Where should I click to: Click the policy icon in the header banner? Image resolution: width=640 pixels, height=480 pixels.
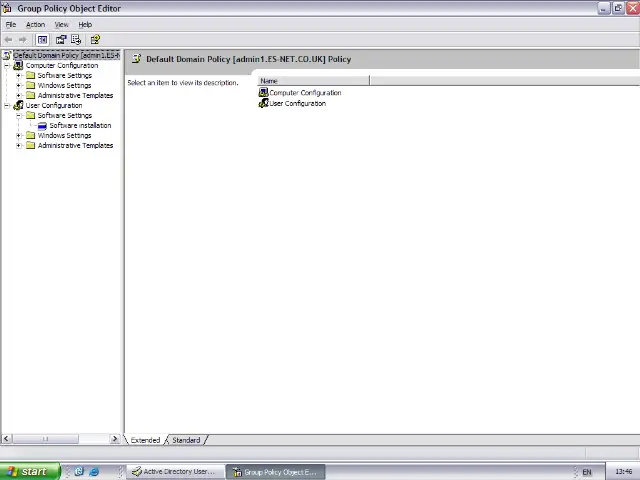point(137,59)
